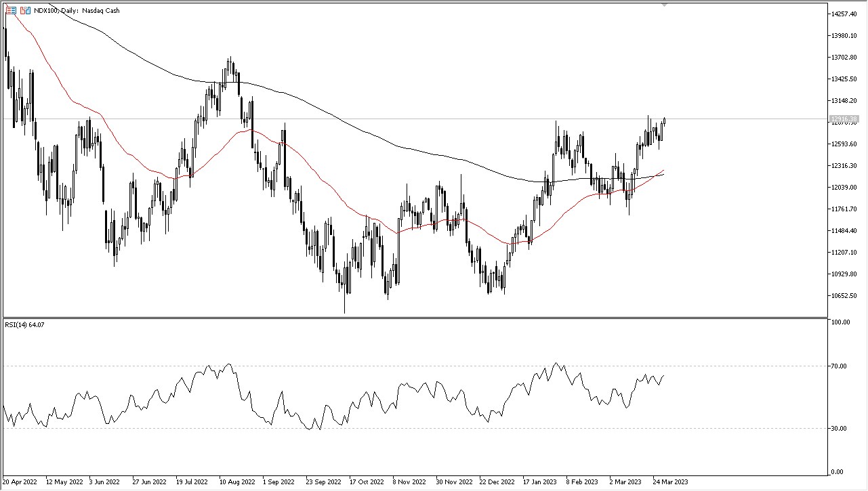Screen dimensions: 868x491
Task: Click the 20 Apr 2022 date label
Action: 20,482
